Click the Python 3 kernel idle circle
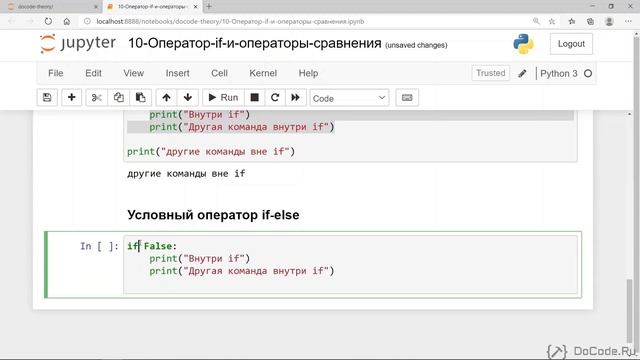The image size is (640, 360). 588,73
